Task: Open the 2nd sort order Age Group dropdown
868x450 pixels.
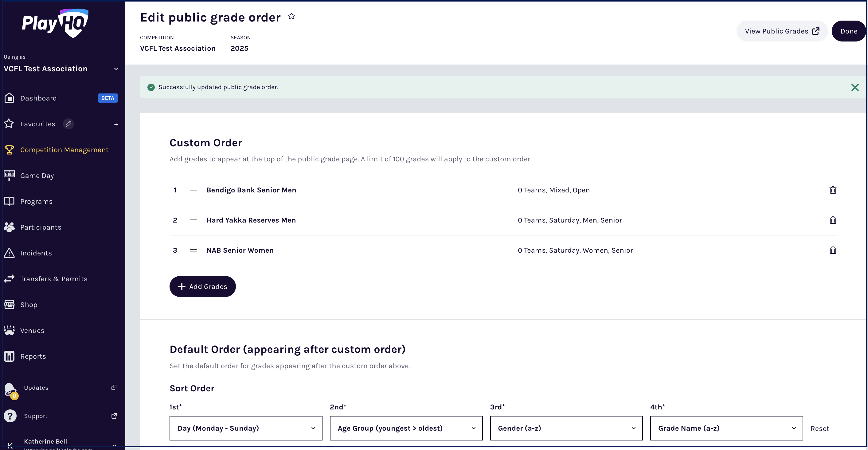Action: (406, 428)
